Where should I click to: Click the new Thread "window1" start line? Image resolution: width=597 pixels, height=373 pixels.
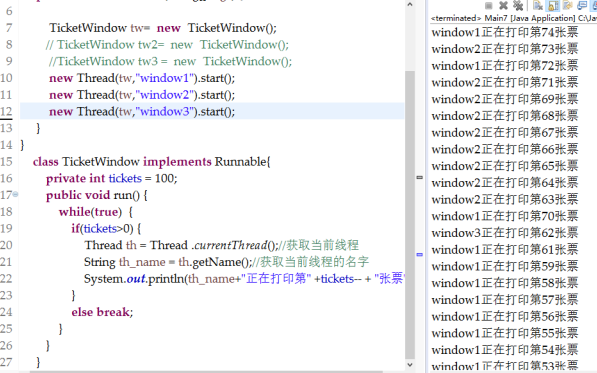click(142, 78)
